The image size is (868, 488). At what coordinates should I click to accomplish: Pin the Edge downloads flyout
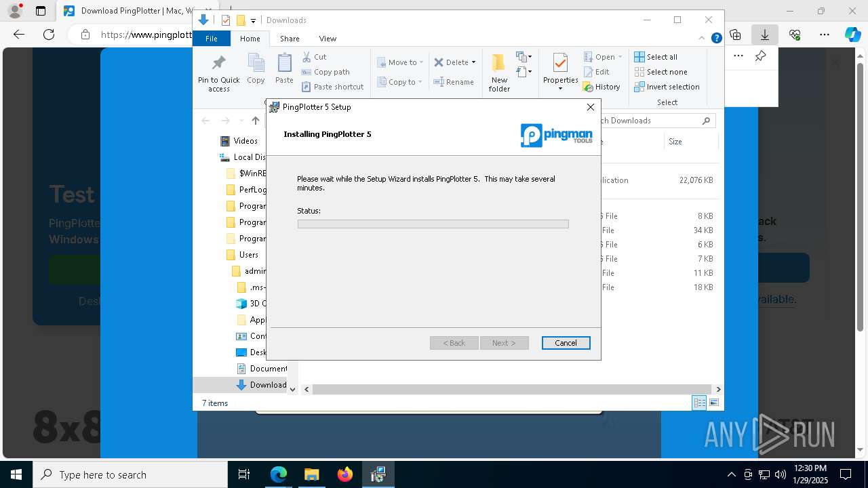760,56
